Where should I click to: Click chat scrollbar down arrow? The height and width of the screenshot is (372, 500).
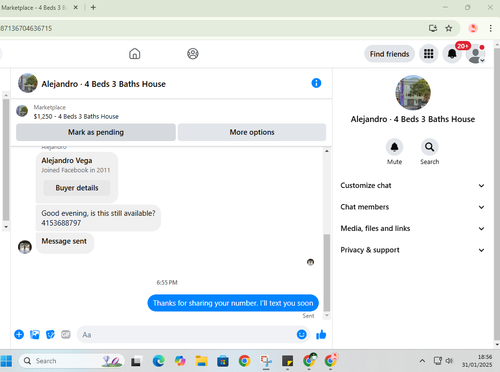(327, 315)
